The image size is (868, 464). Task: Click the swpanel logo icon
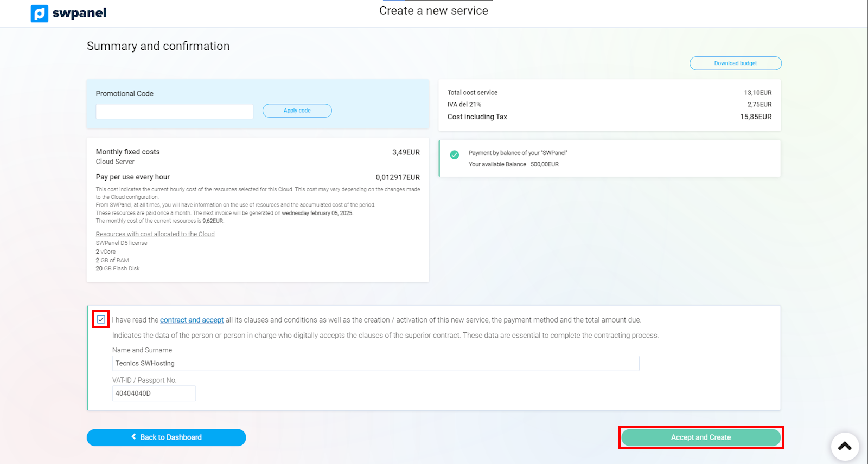40,14
